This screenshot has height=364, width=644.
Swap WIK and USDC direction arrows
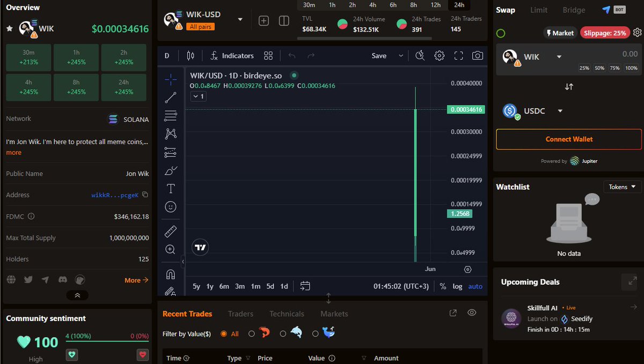[x=569, y=86]
